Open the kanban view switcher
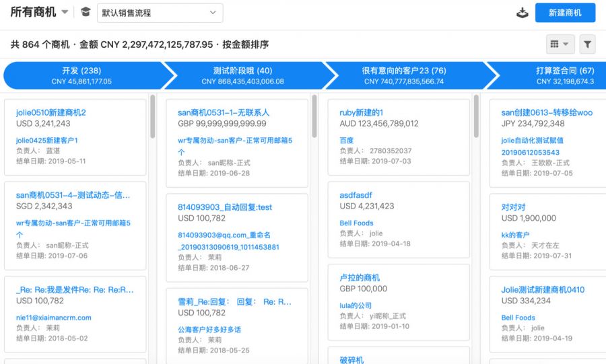Image resolution: width=606 pixels, height=364 pixels. tap(560, 44)
